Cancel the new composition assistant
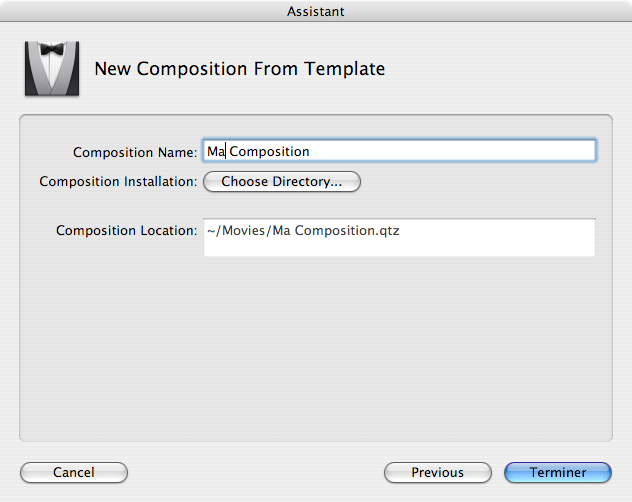 point(74,472)
